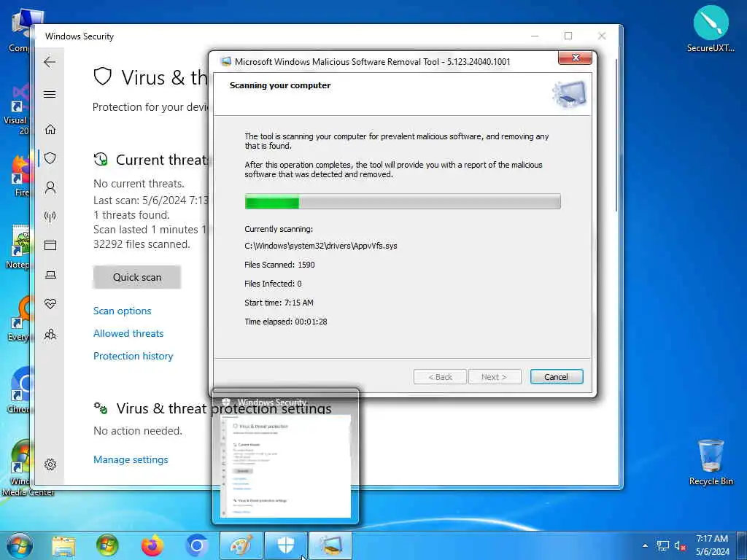Open Windows Media Center taskbar icon
Screen dimensions: 747x560
pyautogui.click(x=107, y=545)
